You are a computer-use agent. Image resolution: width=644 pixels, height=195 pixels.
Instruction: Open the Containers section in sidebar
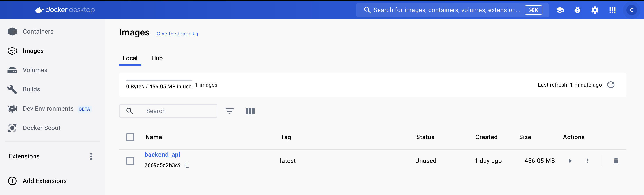53,32
